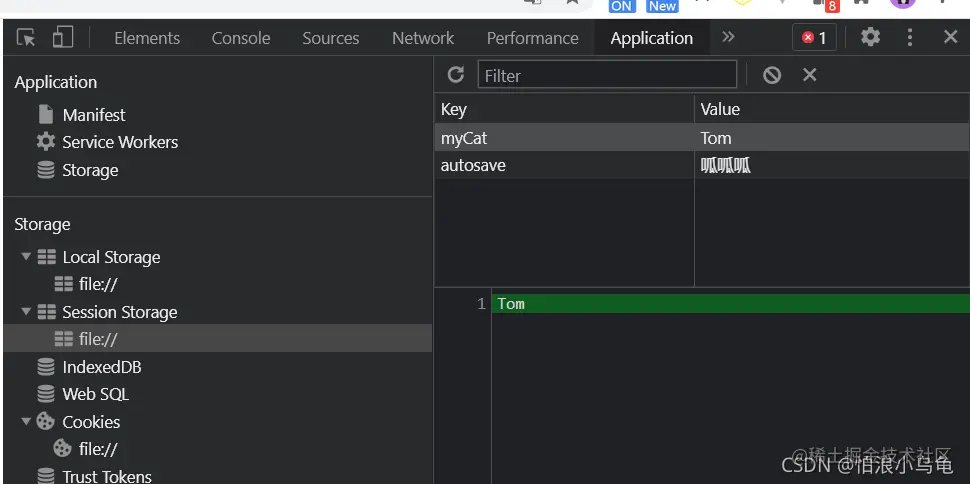This screenshot has width=970, height=484.
Task: Refresh the storage table
Action: (456, 75)
